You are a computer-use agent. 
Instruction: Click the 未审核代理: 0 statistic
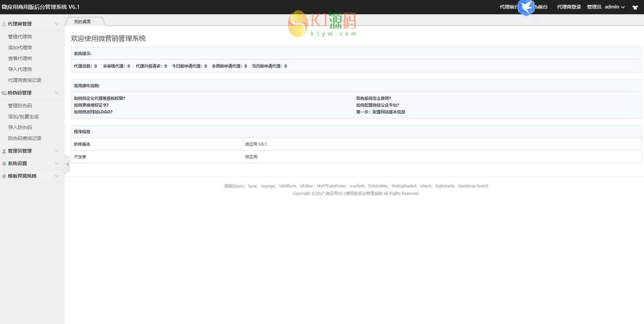click(x=116, y=66)
